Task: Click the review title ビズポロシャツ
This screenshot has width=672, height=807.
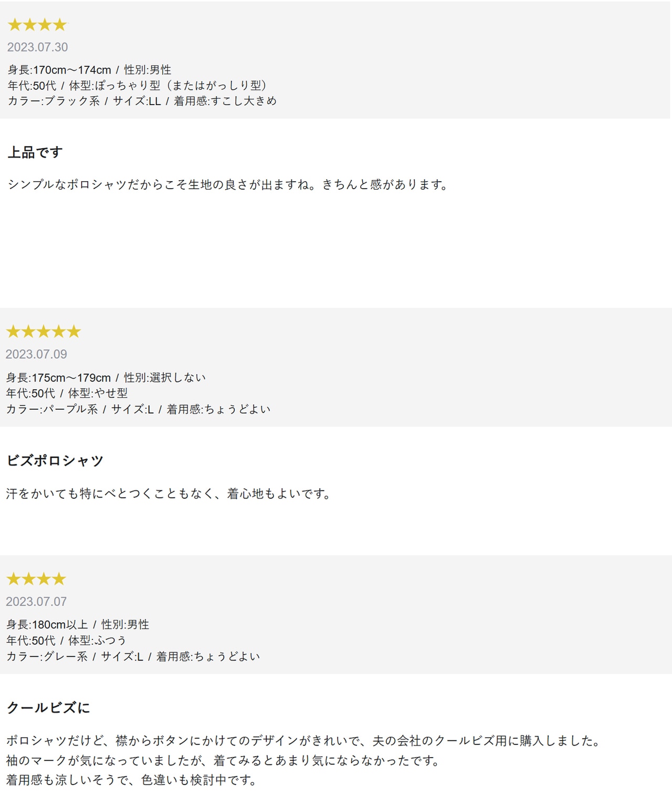Action: point(55,461)
